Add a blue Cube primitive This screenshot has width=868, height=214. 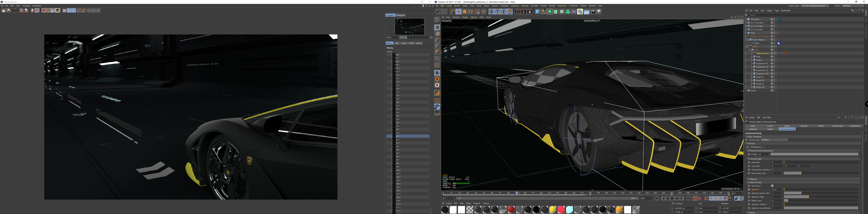(538, 12)
